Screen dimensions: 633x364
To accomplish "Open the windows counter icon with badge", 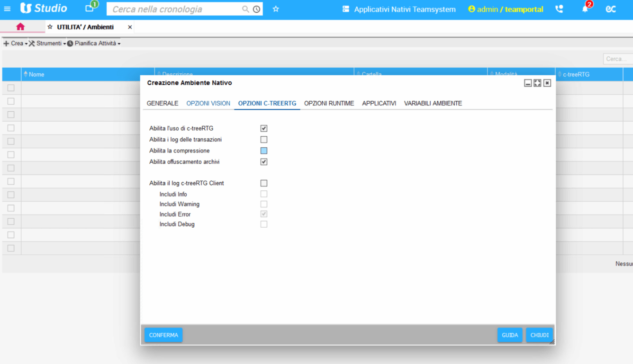I will click(90, 8).
